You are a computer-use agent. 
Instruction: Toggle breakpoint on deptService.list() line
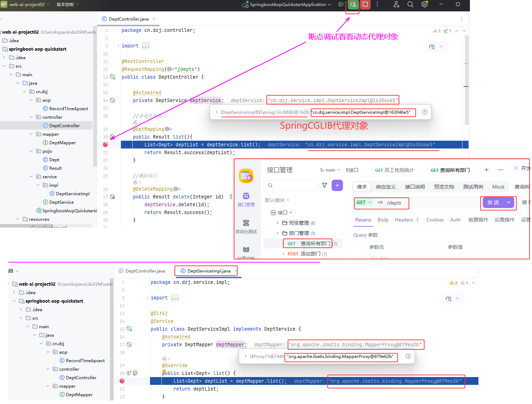coord(105,145)
